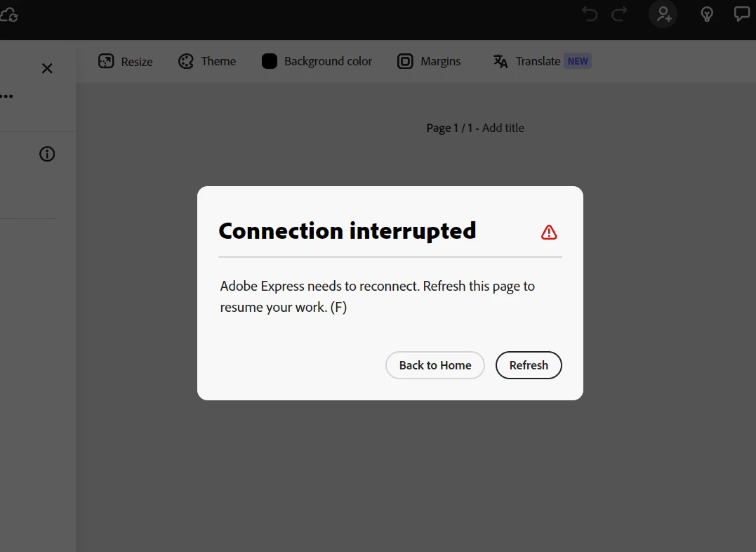Open the invite collaborators icon
The height and width of the screenshot is (552, 756).
663,14
